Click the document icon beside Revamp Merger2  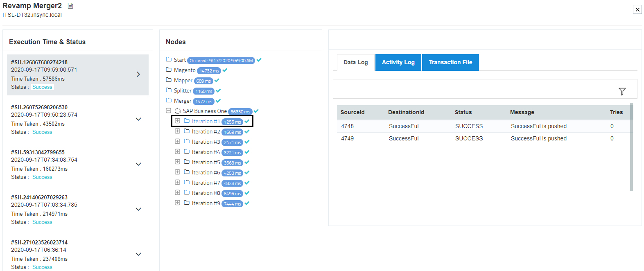(x=70, y=6)
